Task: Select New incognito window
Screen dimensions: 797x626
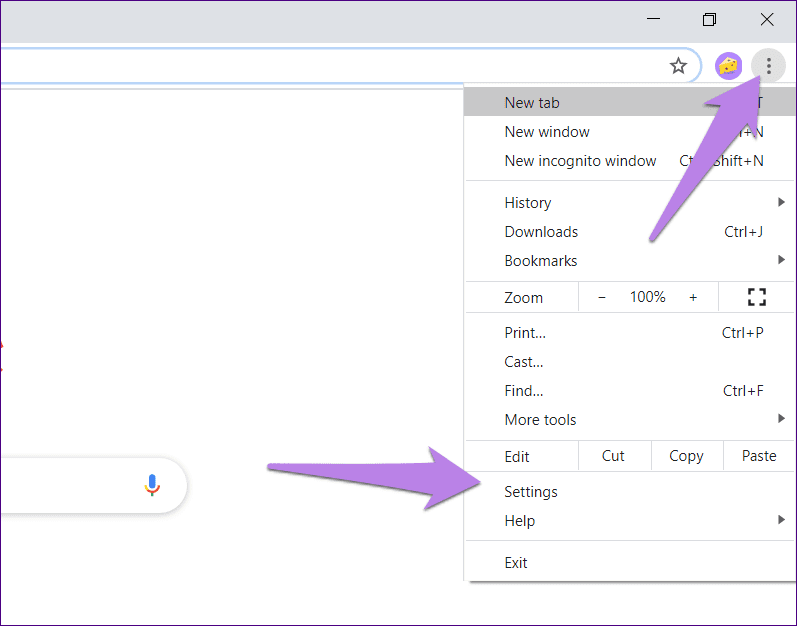Action: (x=580, y=161)
